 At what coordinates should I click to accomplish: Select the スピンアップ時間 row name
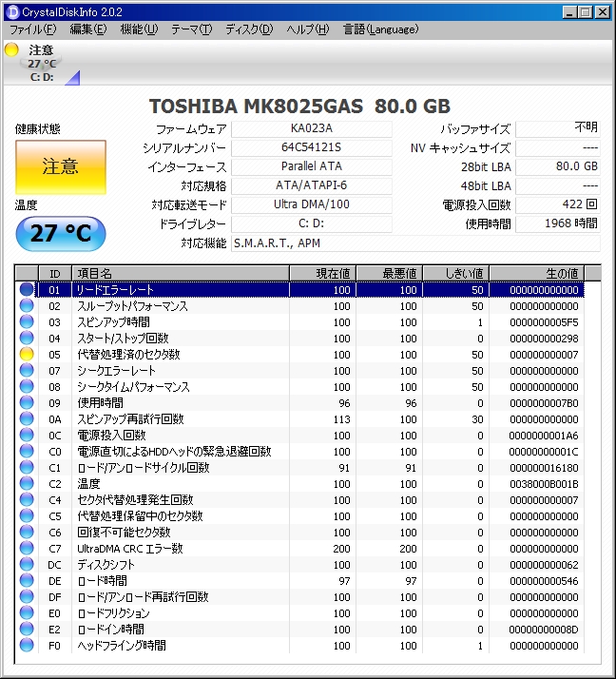click(113, 322)
